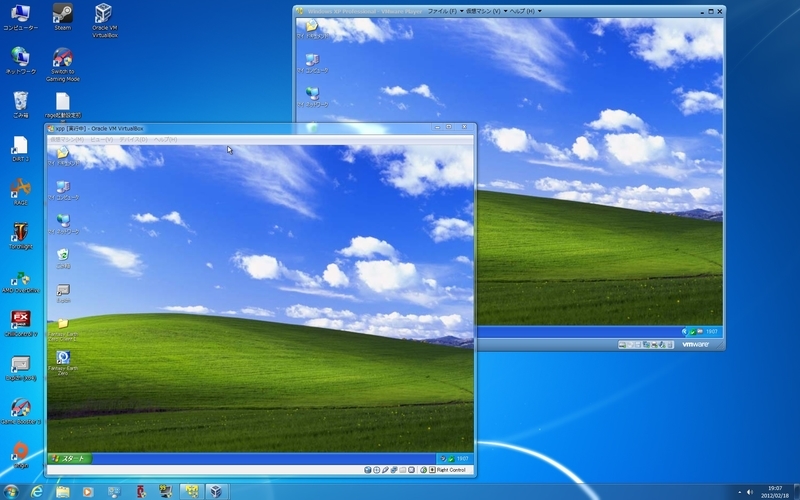Launch the Origin desktop shortcut
This screenshot has height=500, width=800.
[20, 455]
